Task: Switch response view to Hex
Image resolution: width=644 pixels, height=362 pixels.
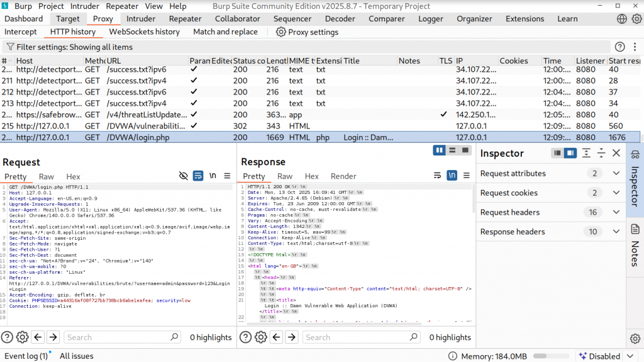Action: (x=312, y=176)
